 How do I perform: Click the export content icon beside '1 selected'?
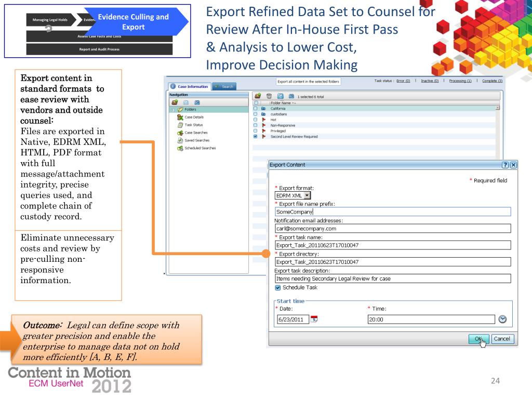point(291,96)
